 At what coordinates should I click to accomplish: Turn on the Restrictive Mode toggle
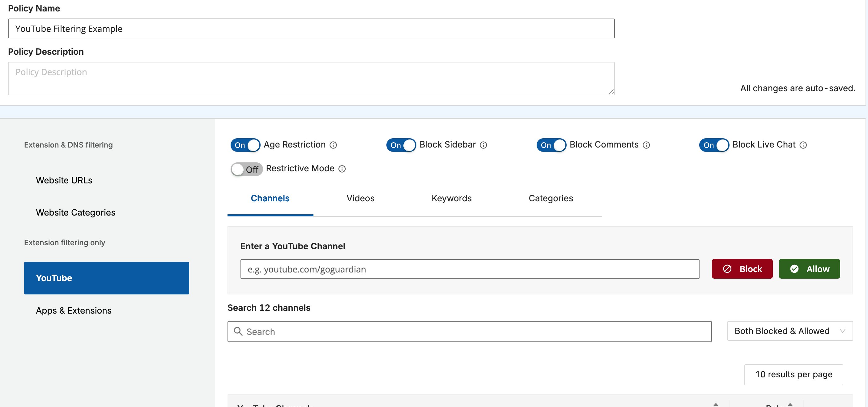246,169
